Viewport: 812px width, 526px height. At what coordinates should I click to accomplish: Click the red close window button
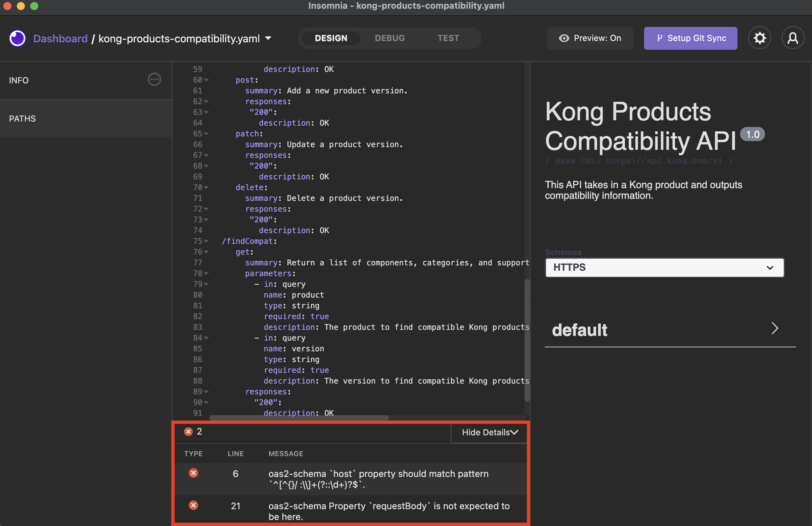tap(7, 6)
